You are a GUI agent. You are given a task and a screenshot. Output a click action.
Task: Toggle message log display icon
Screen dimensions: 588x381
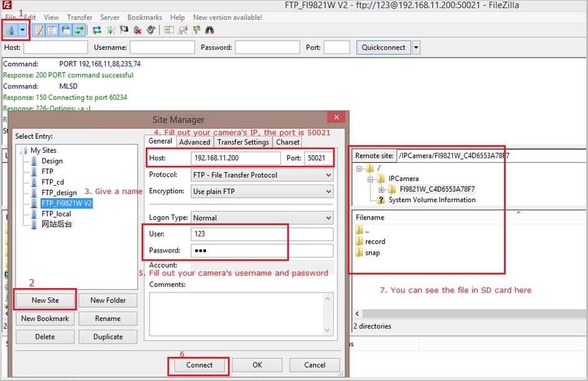click(x=39, y=30)
